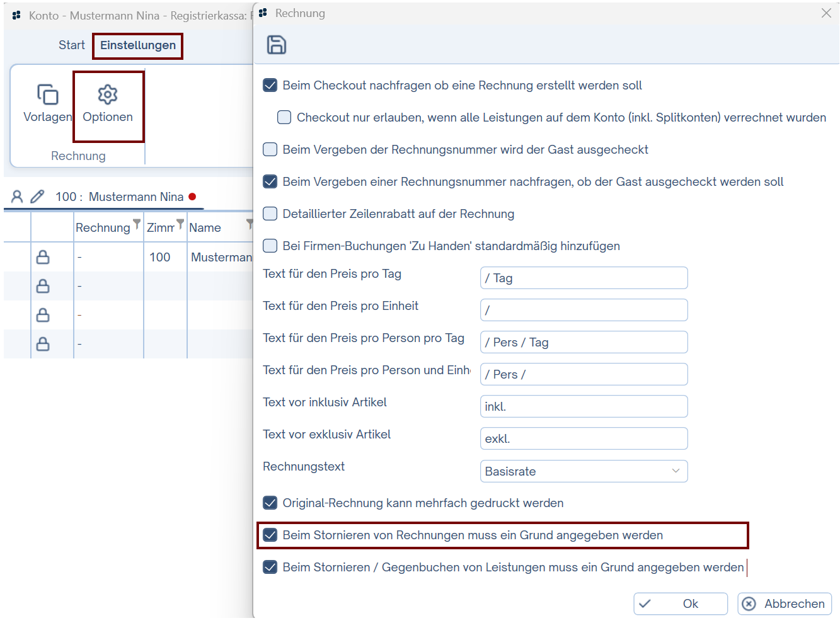Click the save icon in Rechnung dialog
Viewport: 840px width, 623px height.
(x=276, y=45)
